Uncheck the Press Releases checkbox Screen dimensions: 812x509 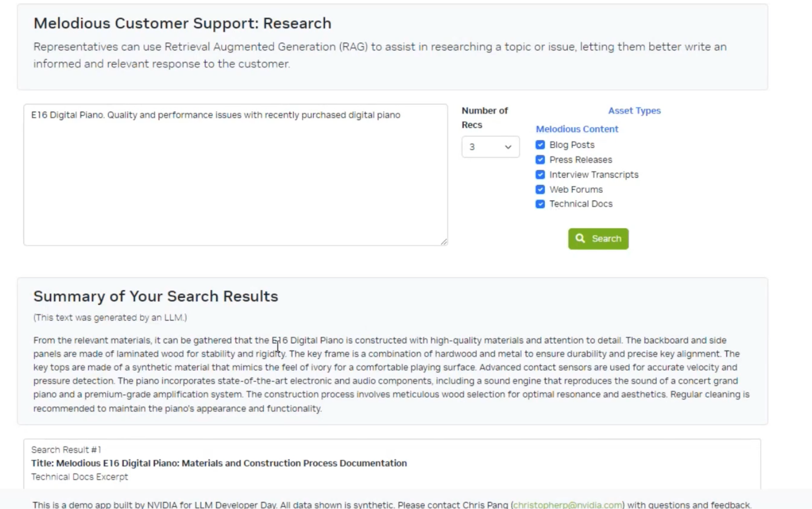pos(540,160)
